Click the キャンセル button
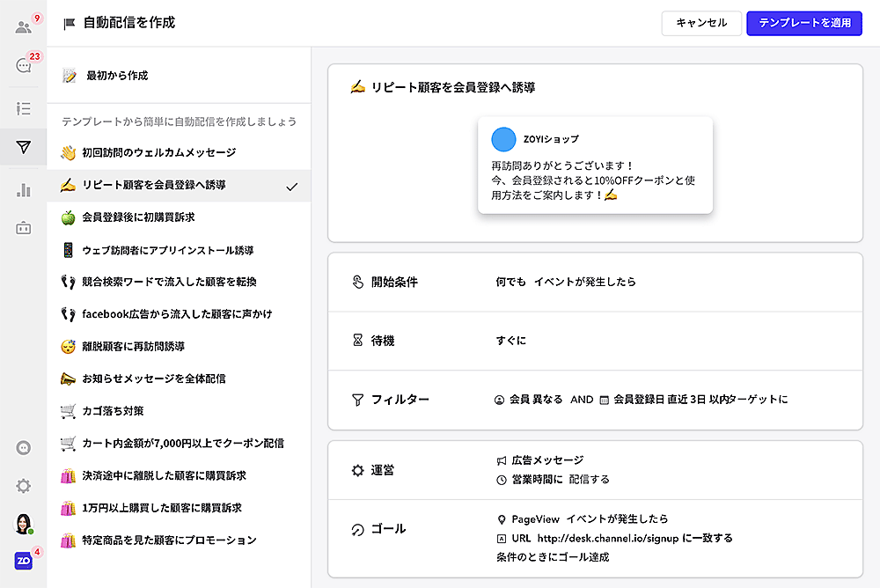 pos(701,23)
